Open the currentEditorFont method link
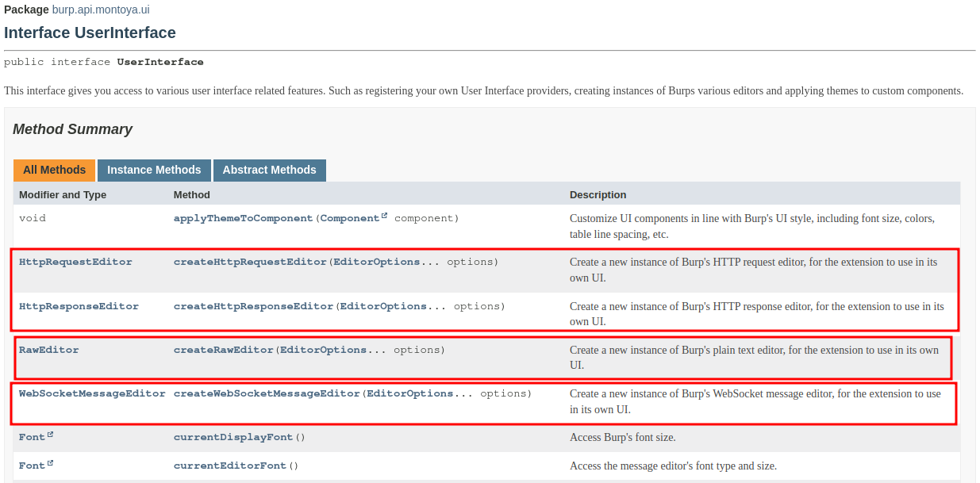The width and height of the screenshot is (980, 483). point(229,466)
